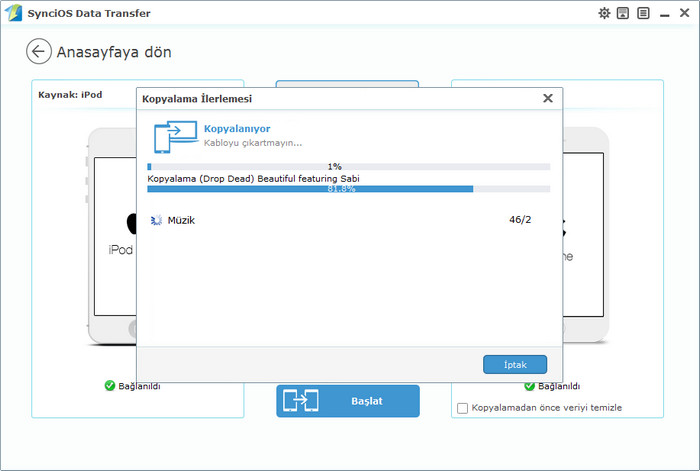Click the green check by left Bağlanıldı
Screen dimensions: 700x471
109,385
